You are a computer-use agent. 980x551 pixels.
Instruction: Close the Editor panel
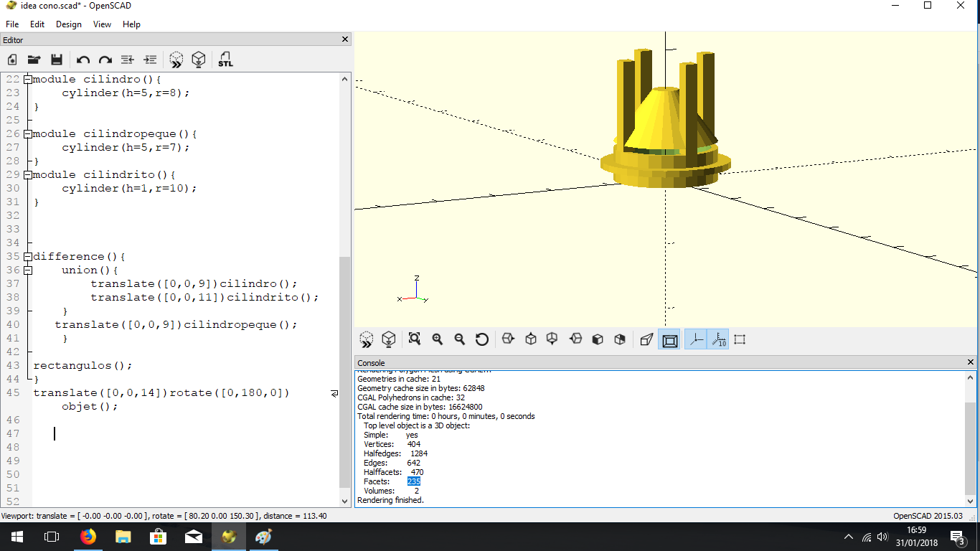[344, 40]
